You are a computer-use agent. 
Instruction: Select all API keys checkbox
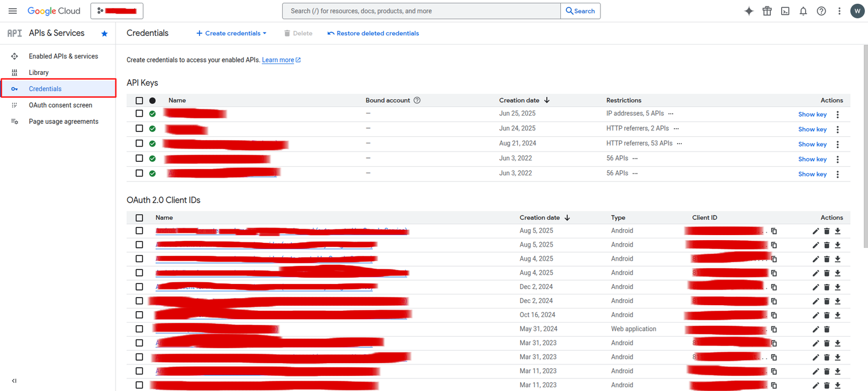click(x=139, y=100)
